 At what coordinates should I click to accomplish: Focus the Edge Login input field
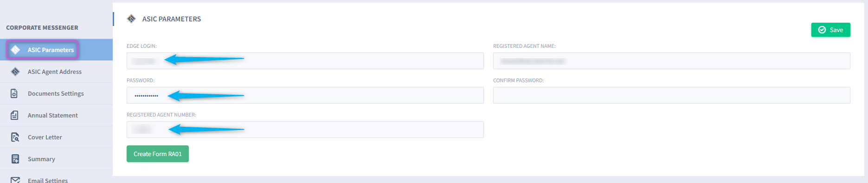305,61
